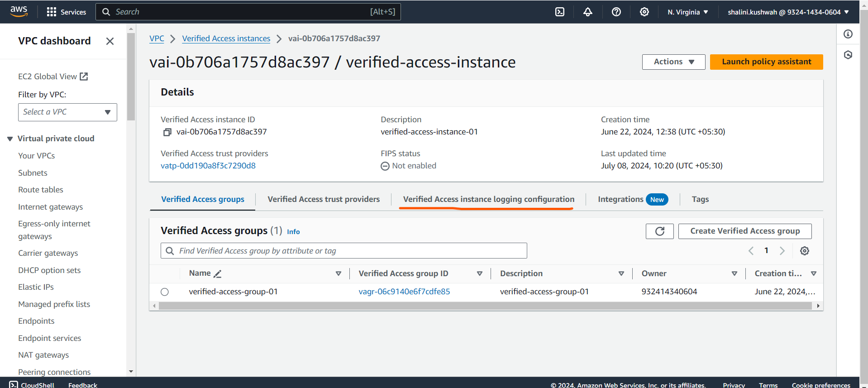Close the VPC dashboard sidebar

110,41
